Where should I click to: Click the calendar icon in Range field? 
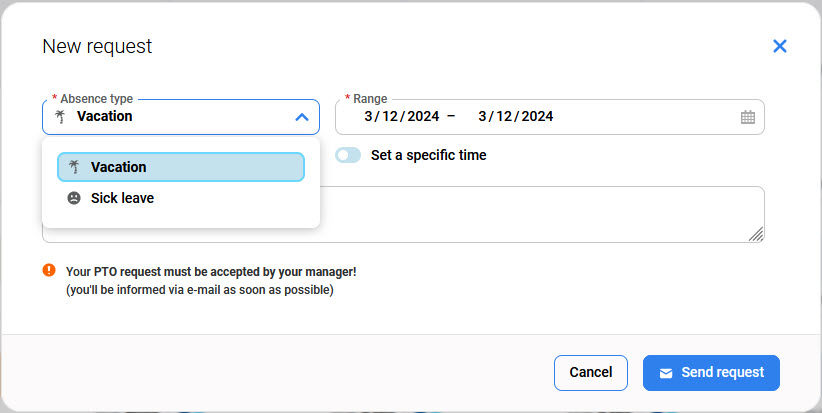click(748, 117)
